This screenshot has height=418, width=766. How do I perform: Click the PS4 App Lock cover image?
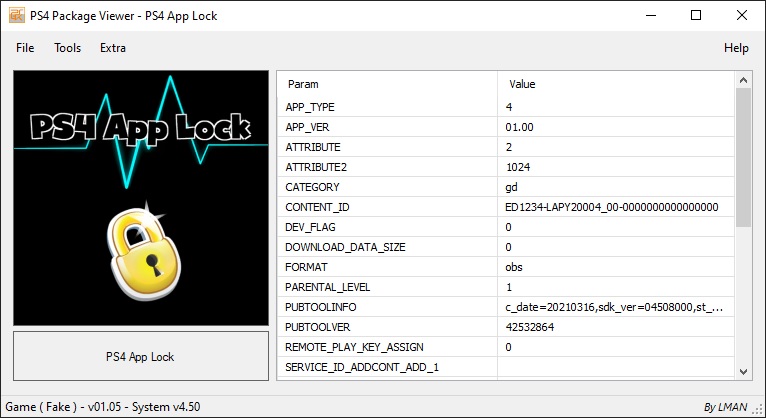tap(141, 198)
